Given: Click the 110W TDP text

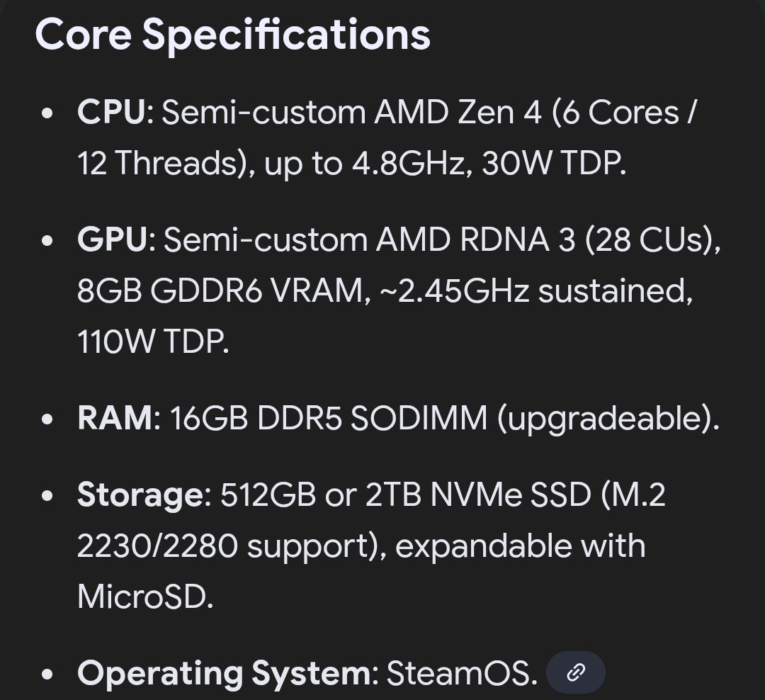Looking at the screenshot, I should tap(152, 342).
